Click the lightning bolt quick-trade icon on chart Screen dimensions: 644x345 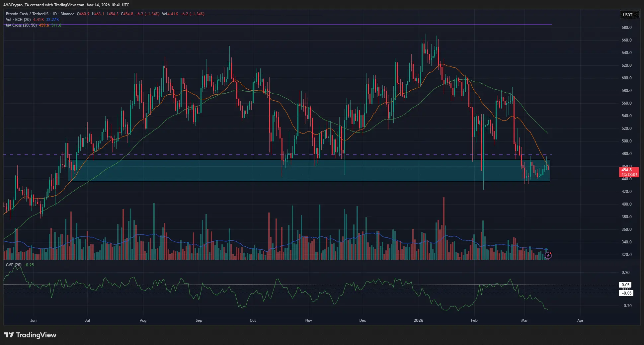(548, 255)
